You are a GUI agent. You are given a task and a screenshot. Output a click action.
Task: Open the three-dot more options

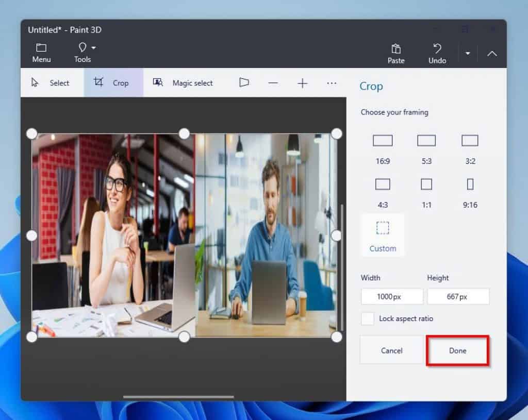pyautogui.click(x=332, y=83)
